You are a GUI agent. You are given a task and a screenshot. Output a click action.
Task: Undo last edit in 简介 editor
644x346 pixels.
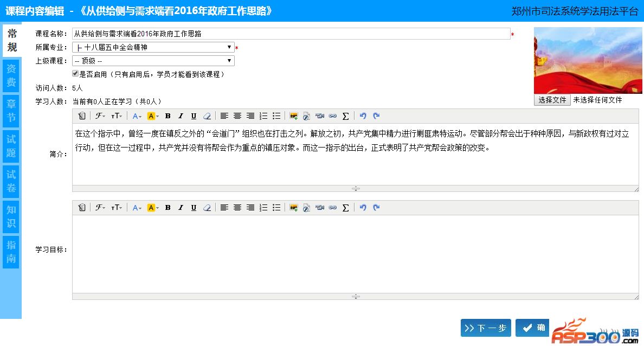(x=363, y=116)
